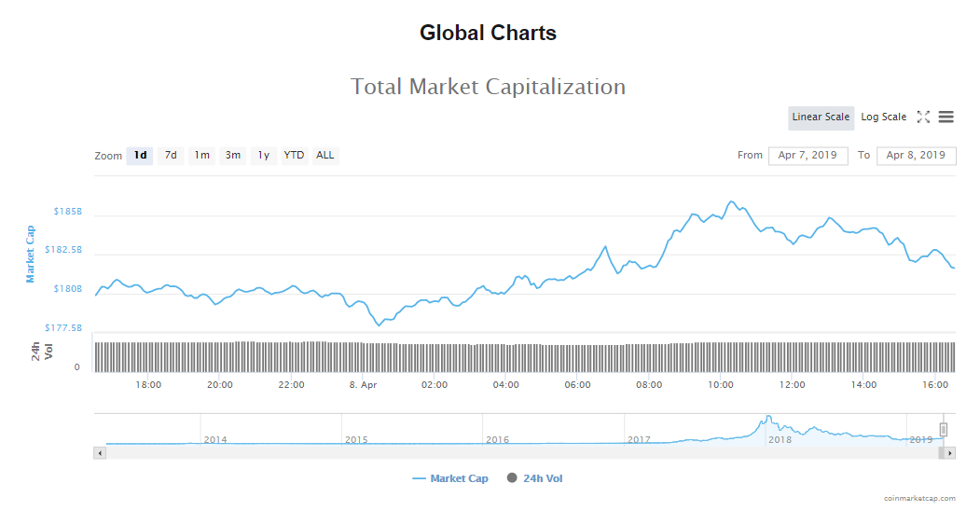This screenshot has height=511, width=980.
Task: Switch to Log Scale
Action: point(883,117)
